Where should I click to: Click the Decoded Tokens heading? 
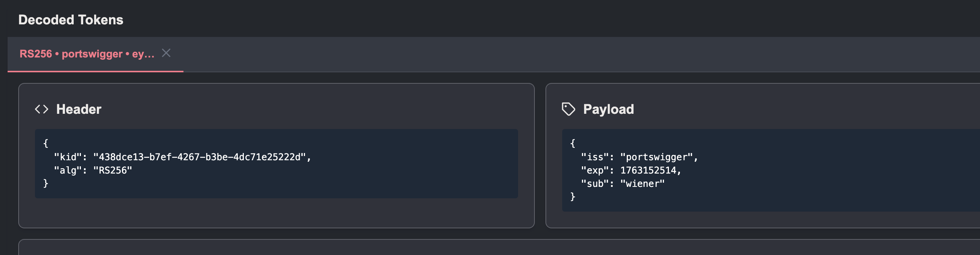click(71, 20)
